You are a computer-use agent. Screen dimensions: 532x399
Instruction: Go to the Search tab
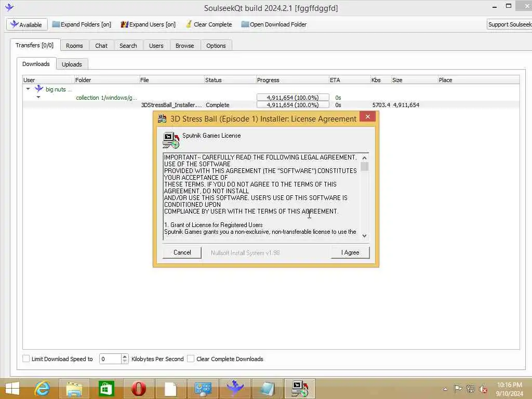point(128,46)
